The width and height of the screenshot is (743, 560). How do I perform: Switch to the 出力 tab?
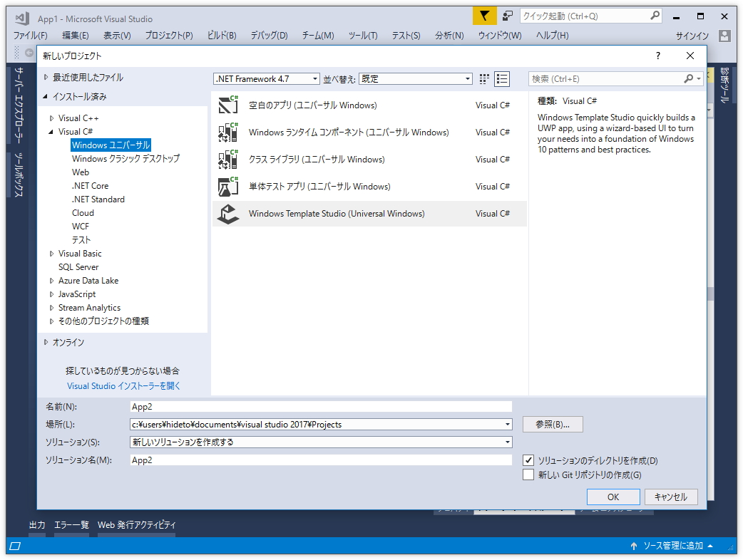click(x=37, y=524)
